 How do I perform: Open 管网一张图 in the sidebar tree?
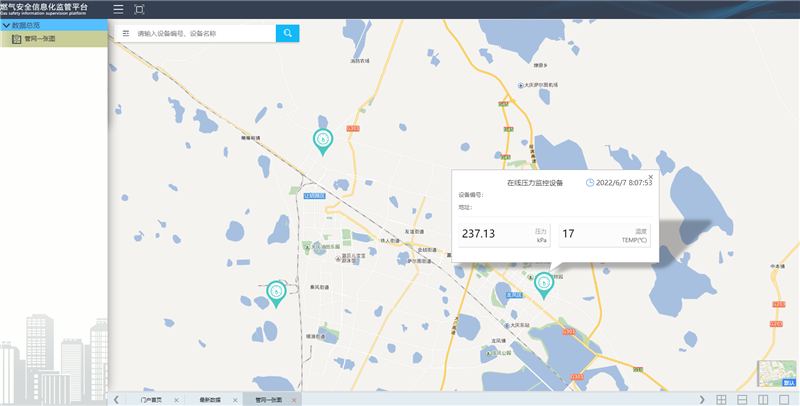[x=38, y=39]
